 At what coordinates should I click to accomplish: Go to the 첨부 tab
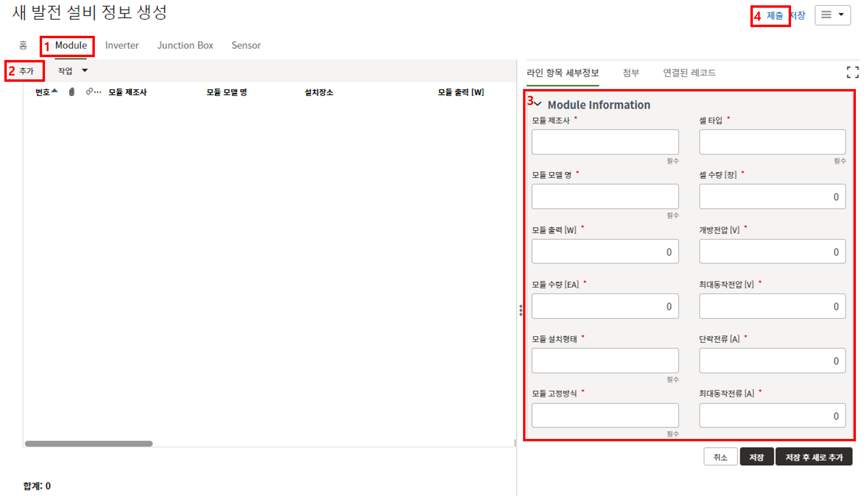pos(630,73)
